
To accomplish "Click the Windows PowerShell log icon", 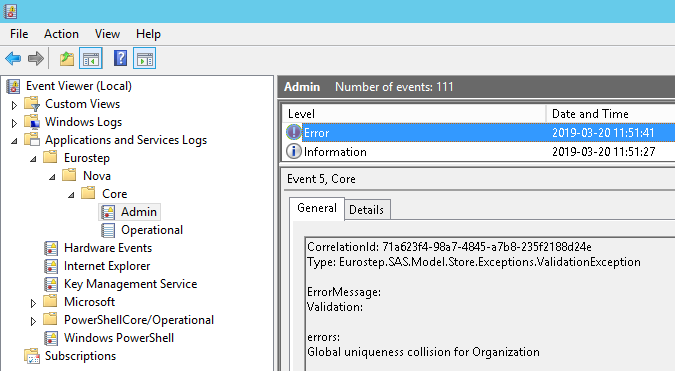I will [x=51, y=338].
